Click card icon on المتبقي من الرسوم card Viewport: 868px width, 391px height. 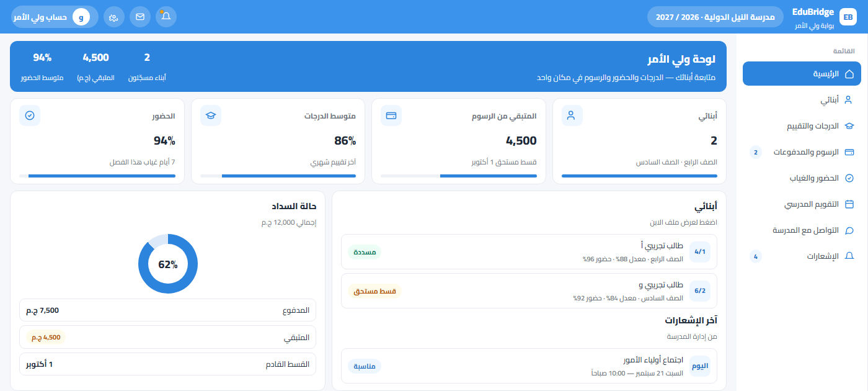tap(391, 115)
